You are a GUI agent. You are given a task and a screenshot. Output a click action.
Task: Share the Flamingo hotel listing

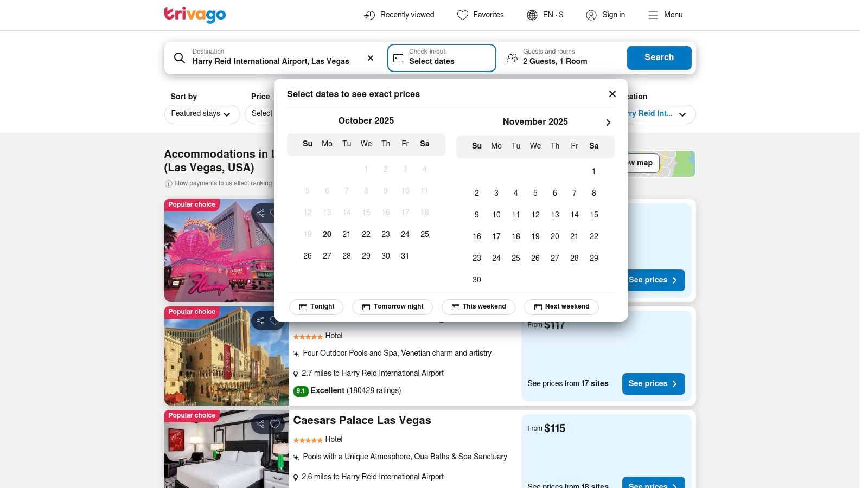click(261, 213)
